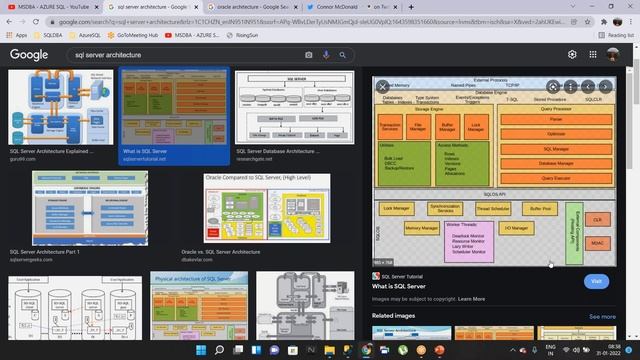Go to previous image in preview

pos(588,87)
